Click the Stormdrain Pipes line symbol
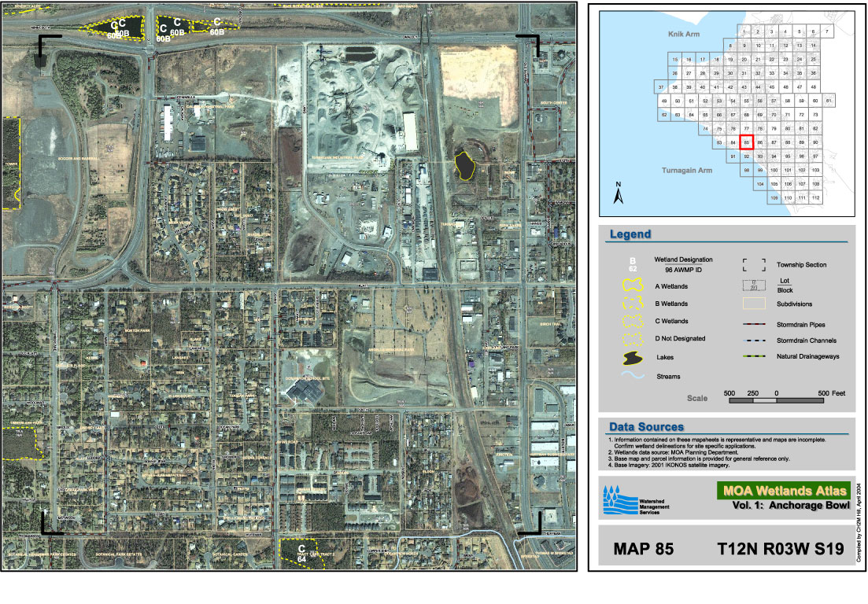Screen dimensions: 868x604 click(754, 324)
